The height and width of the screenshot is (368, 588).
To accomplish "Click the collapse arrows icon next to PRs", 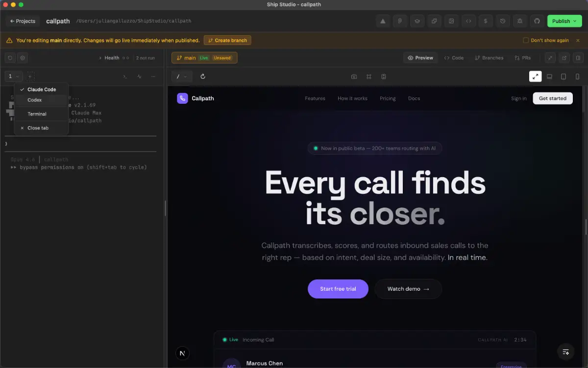I will click(x=551, y=58).
